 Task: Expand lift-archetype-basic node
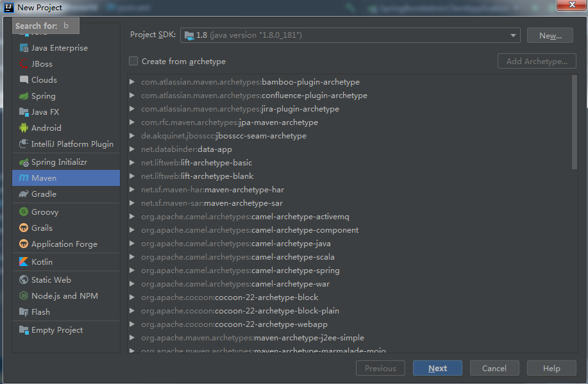click(x=132, y=163)
